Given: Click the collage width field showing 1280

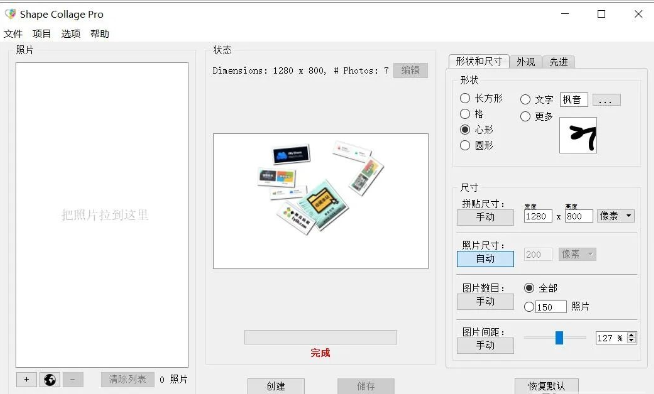Looking at the screenshot, I should click(538, 216).
